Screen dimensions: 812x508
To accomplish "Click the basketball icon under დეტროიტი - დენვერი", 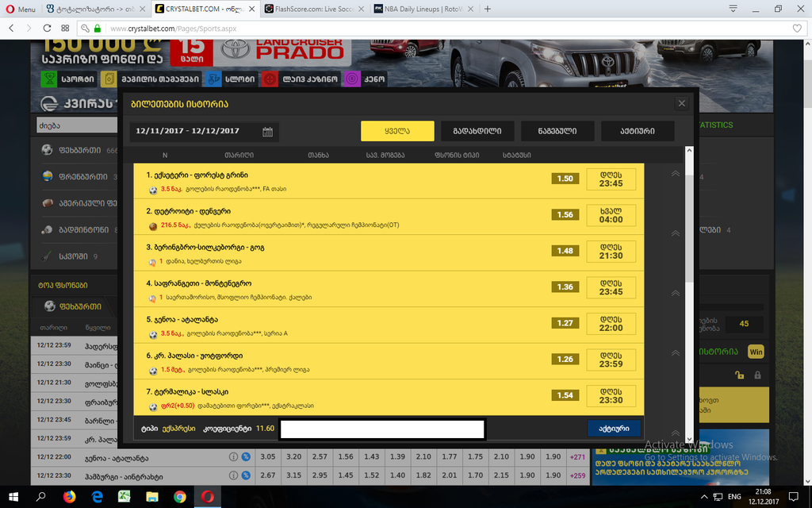I will pos(153,226).
